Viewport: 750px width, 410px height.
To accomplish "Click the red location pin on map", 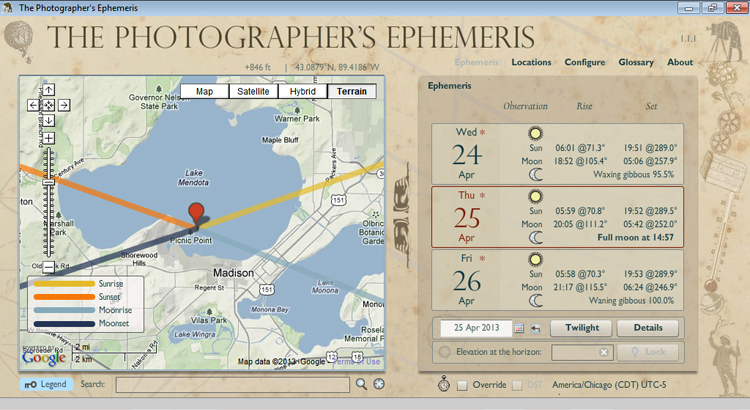I will click(196, 213).
